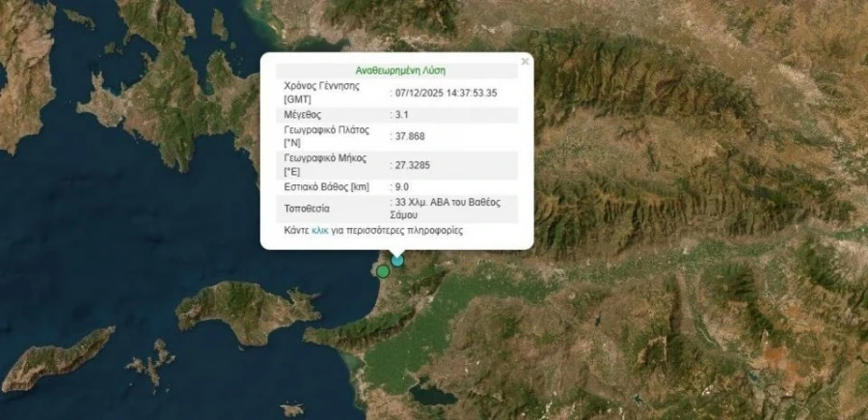Click the elongated island at the bottom-left corner

coord(58,359)
